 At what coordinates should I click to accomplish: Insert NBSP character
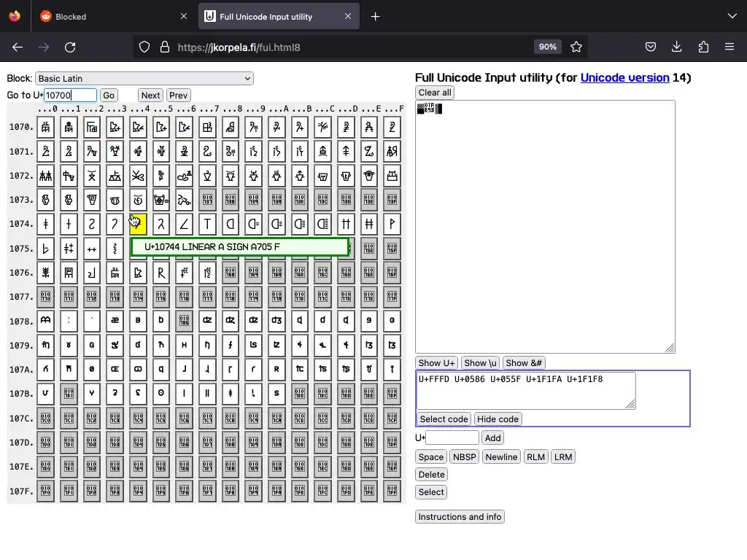click(x=465, y=457)
